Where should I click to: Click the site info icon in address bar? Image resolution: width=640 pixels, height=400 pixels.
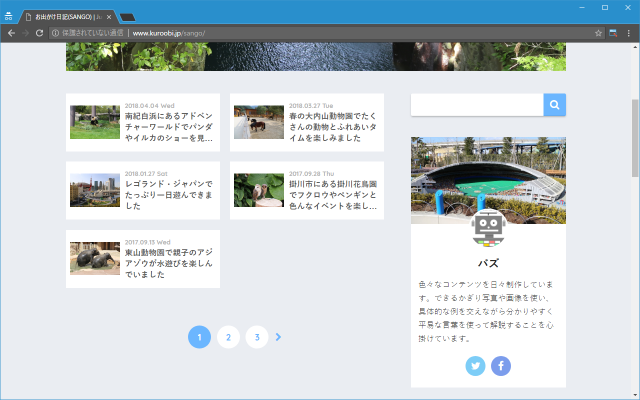click(55, 33)
